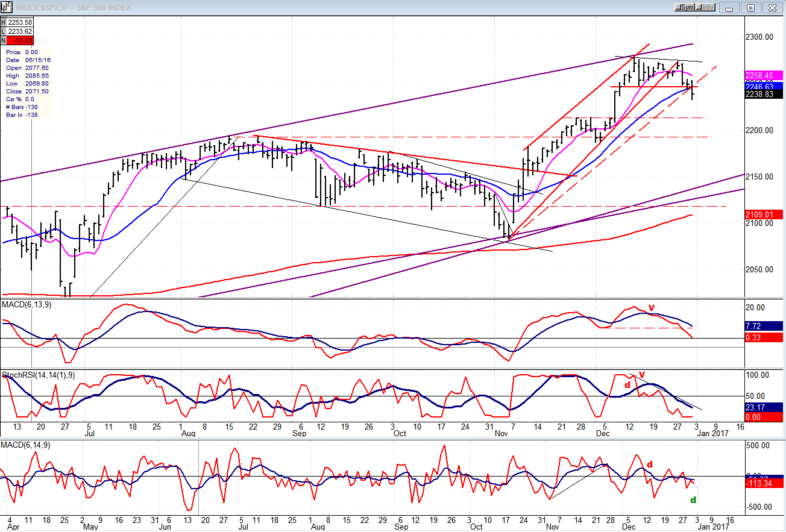Select the green 'd' annotation in lower panel

point(693,500)
